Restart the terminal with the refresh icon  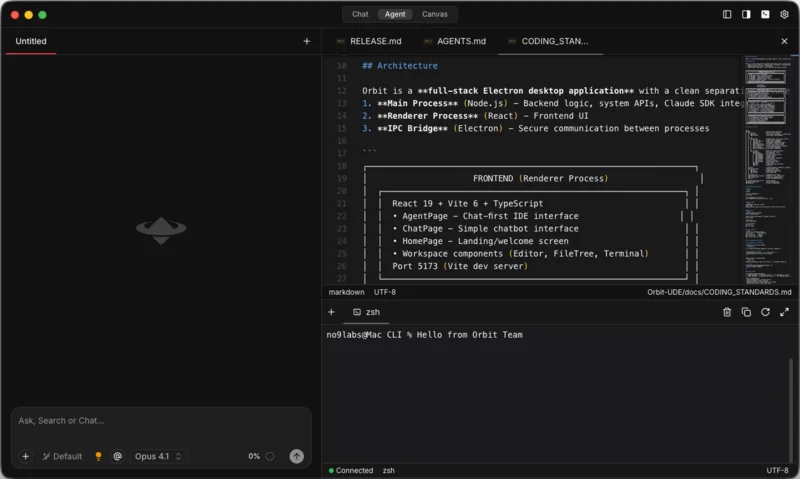765,312
